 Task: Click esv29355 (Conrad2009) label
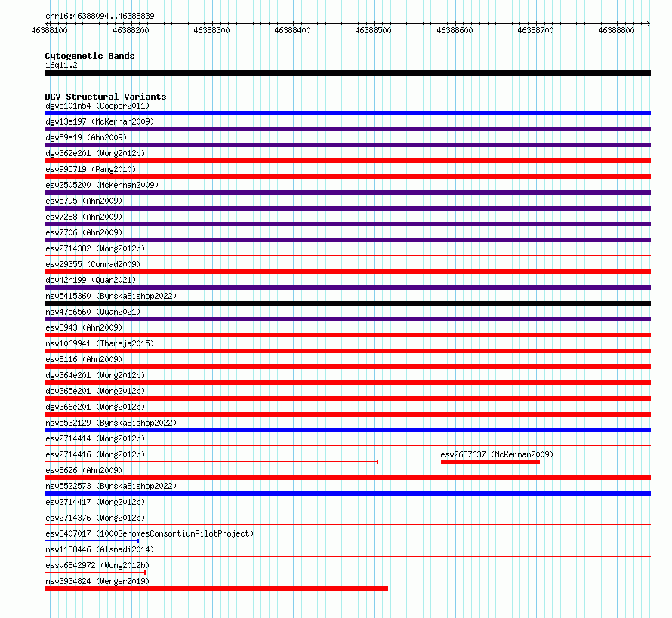[x=93, y=264]
